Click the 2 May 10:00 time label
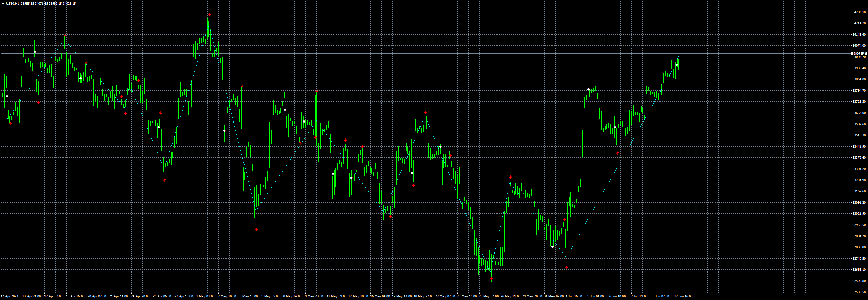868x300 pixels. [227, 296]
